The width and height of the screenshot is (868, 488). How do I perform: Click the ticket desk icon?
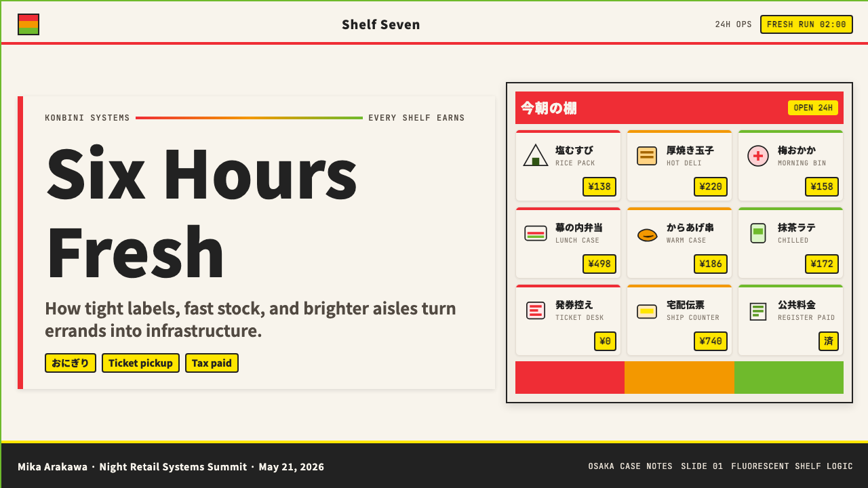(x=536, y=310)
